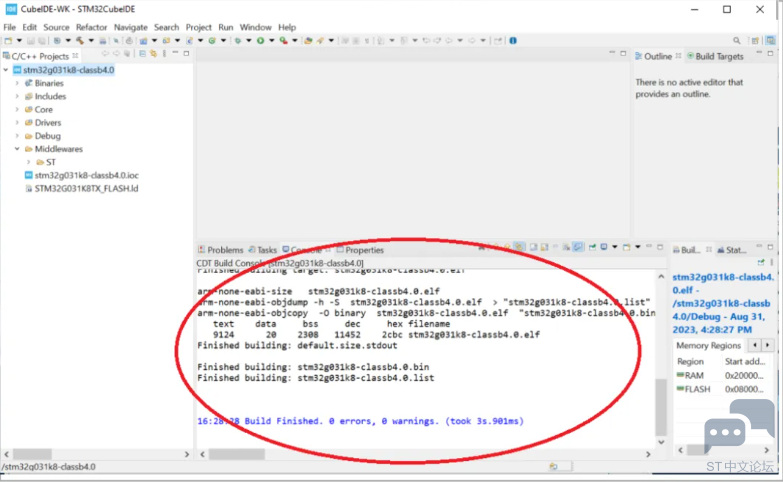Image resolution: width=783 pixels, height=482 pixels.
Task: Open the Refactor menu
Action: [x=91, y=27]
